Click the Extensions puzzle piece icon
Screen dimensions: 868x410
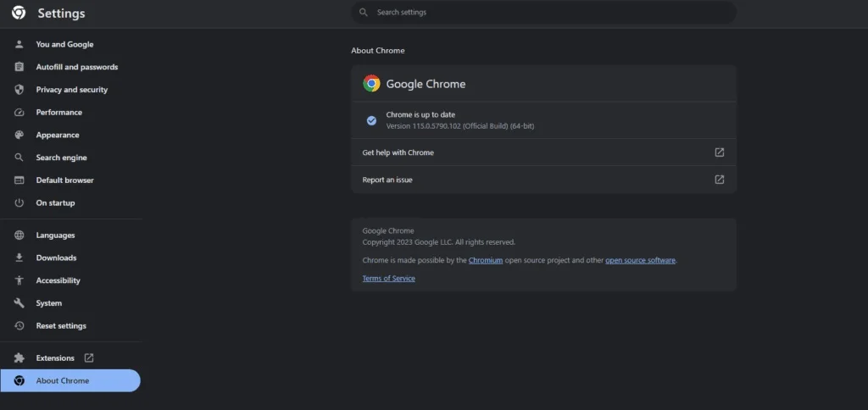[19, 358]
